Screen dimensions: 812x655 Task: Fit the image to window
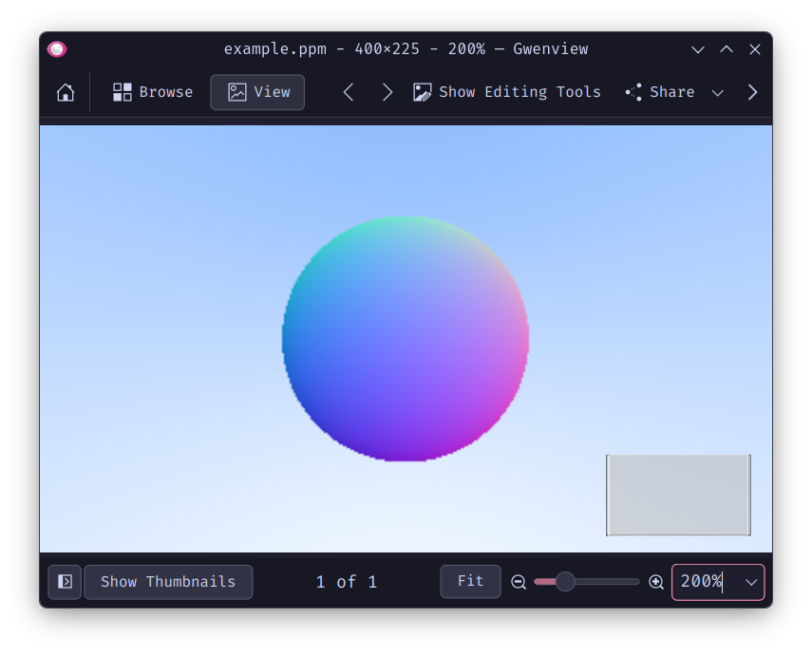pyautogui.click(x=470, y=581)
